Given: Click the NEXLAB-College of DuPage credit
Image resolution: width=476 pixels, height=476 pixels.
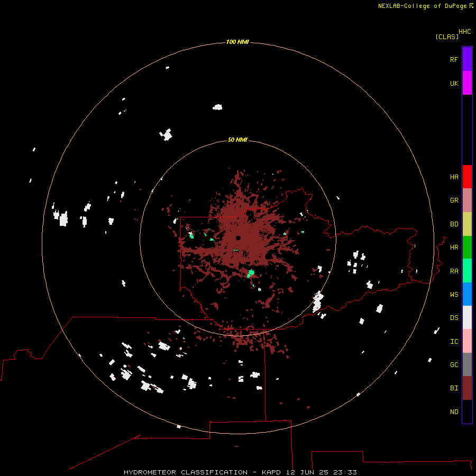Looking at the screenshot, I should coord(425,6).
